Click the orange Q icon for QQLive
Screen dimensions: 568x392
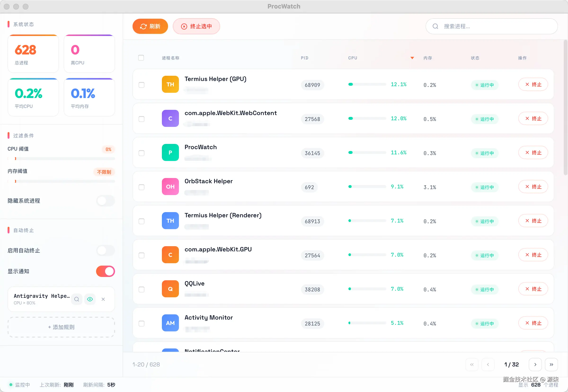click(170, 289)
